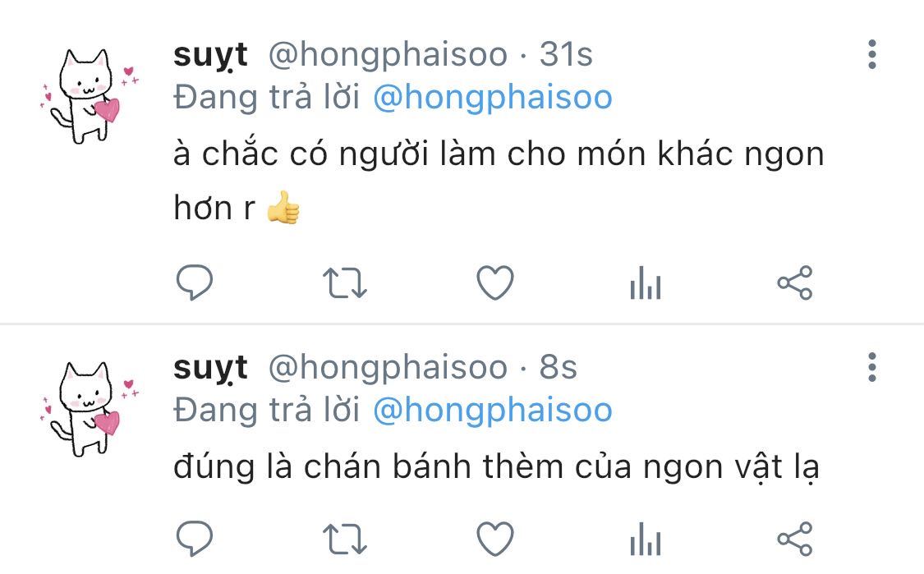Open the tweet text beginning with 'à chắc có người'
The height and width of the screenshot is (574, 924).
[x=499, y=181]
